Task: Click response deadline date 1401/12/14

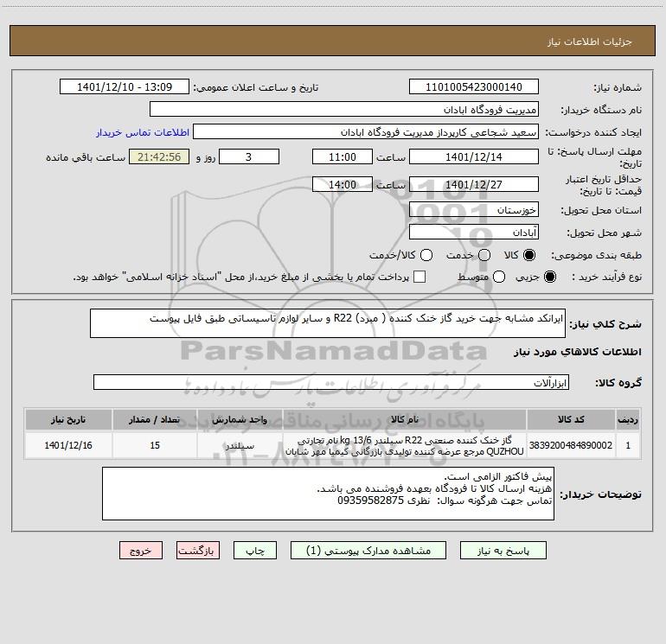Action: tap(474, 157)
